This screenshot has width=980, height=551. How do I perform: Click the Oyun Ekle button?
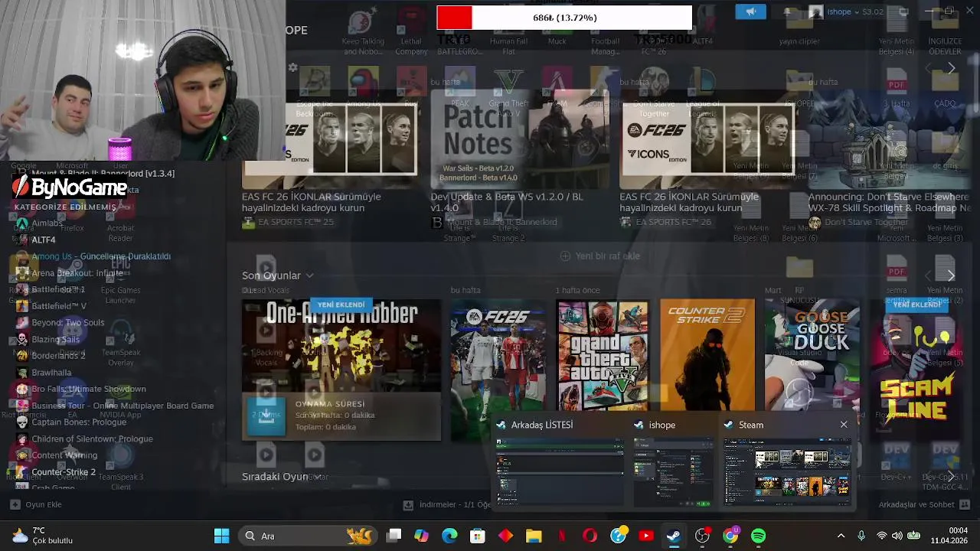[36, 504]
